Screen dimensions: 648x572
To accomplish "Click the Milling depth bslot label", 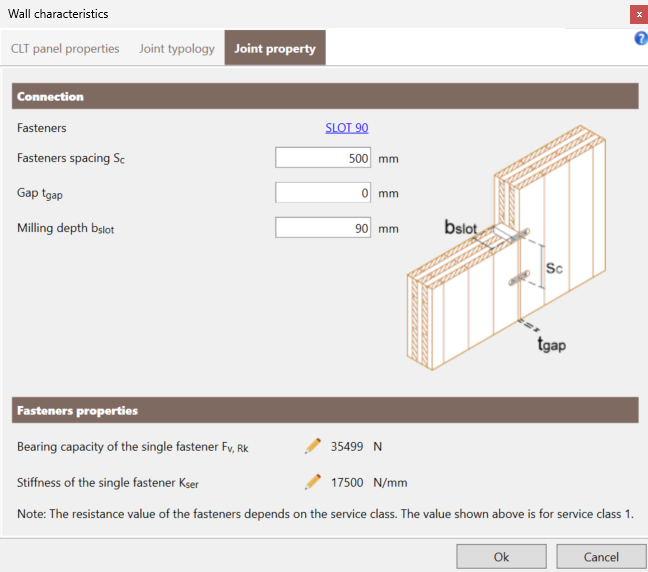I will click(x=65, y=228).
